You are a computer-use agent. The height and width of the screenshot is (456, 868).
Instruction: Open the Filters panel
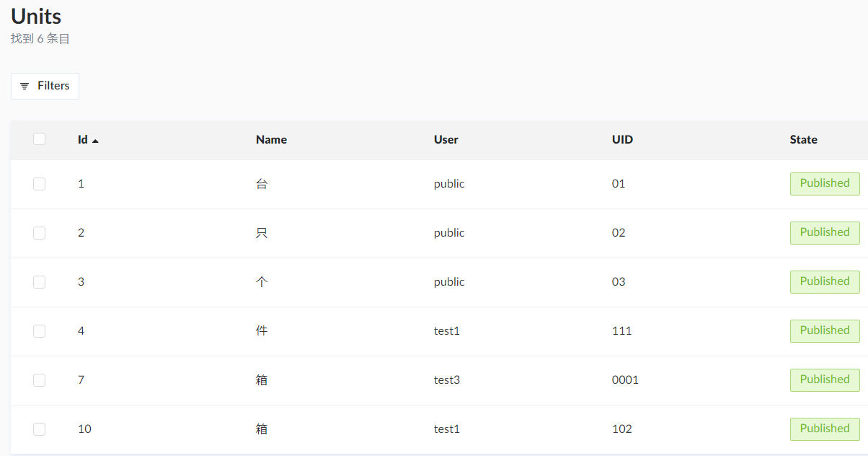(45, 86)
